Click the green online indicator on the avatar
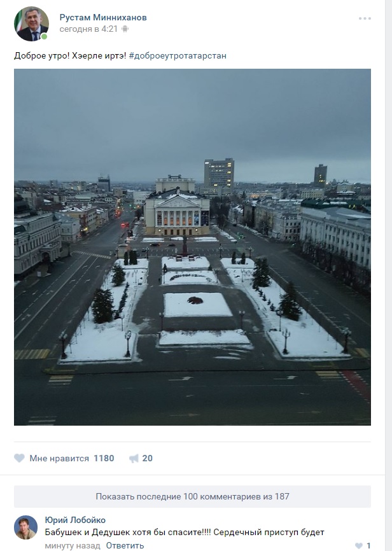 [x=44, y=36]
